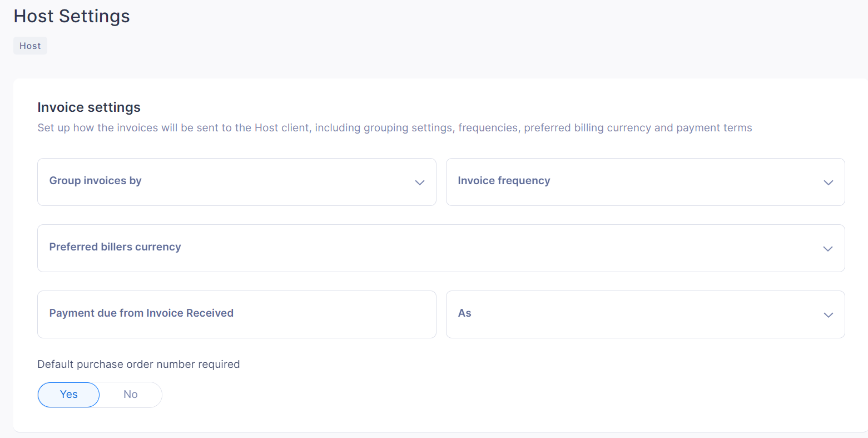
Task: Click the chevron arrow in the As field
Action: (829, 315)
